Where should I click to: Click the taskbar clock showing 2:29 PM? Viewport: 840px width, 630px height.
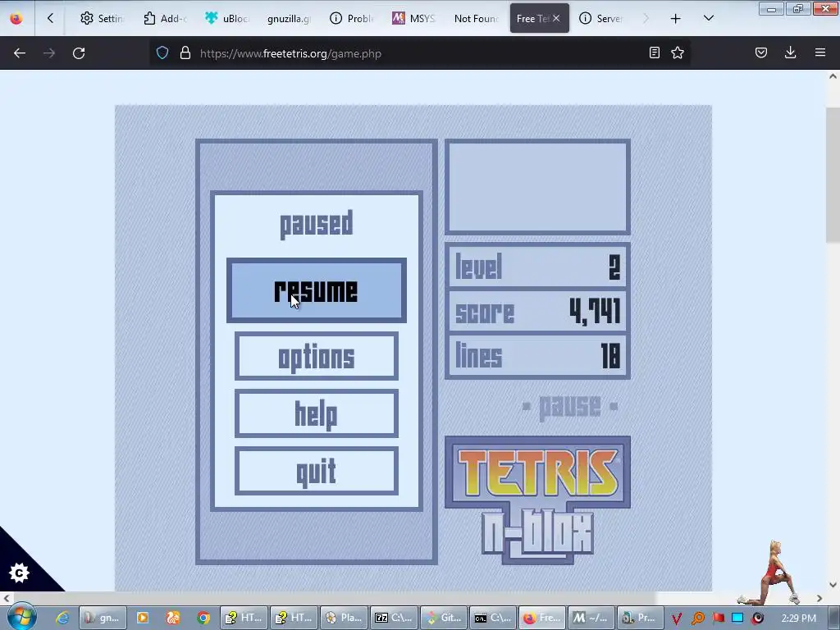coord(798,619)
